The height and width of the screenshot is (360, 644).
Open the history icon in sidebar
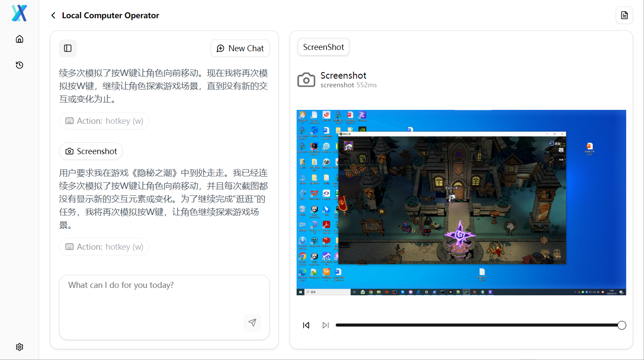tap(20, 65)
